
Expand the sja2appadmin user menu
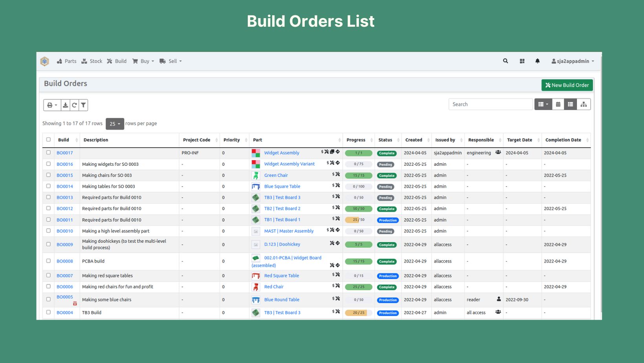click(573, 61)
